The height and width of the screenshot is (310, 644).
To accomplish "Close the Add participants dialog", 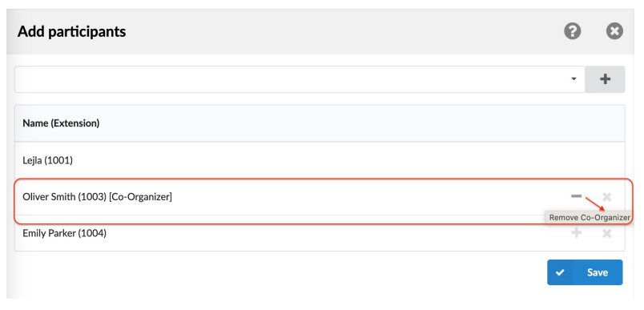I will pyautogui.click(x=614, y=31).
